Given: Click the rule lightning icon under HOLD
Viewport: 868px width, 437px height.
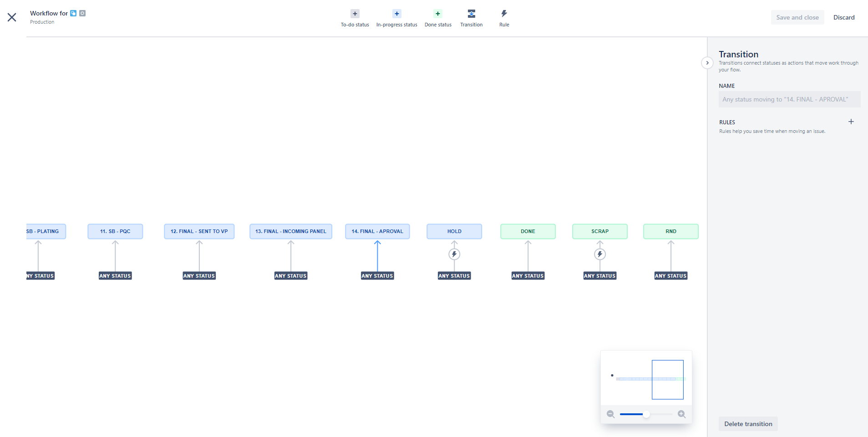Looking at the screenshot, I should click(x=454, y=254).
